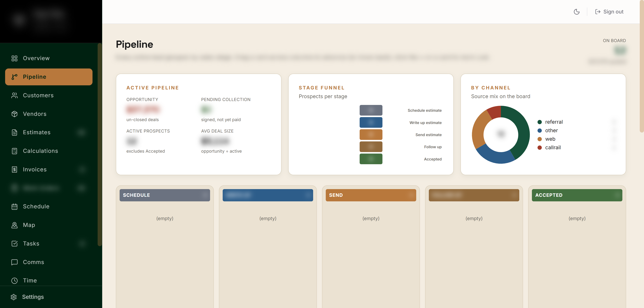Click other legend dot
The width and height of the screenshot is (644, 308).
coord(540,130)
